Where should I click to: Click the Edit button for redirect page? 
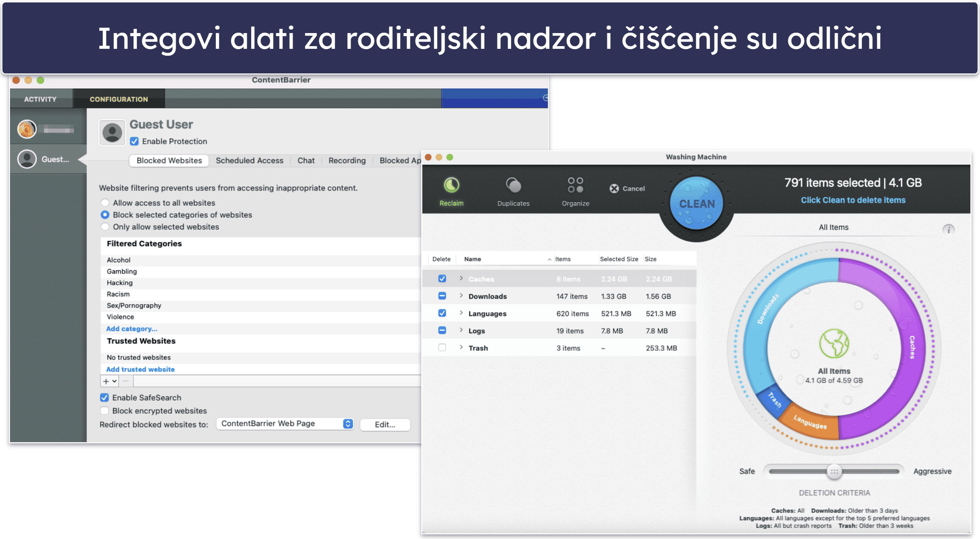pos(385,424)
